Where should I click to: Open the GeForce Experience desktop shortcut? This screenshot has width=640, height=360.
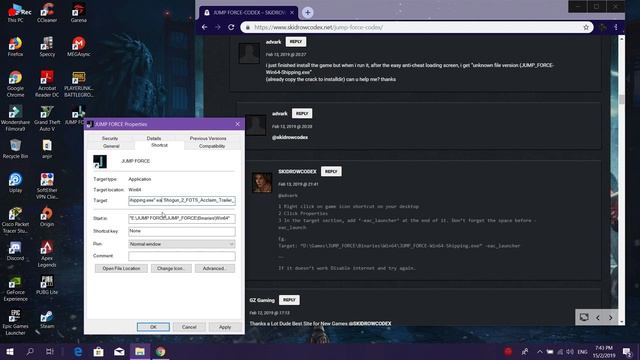coord(16,289)
